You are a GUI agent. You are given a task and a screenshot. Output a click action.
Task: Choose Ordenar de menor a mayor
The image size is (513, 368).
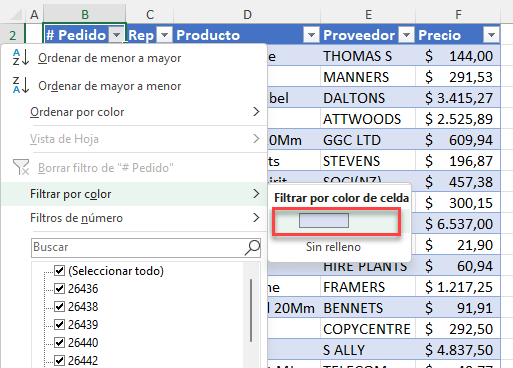(110, 58)
